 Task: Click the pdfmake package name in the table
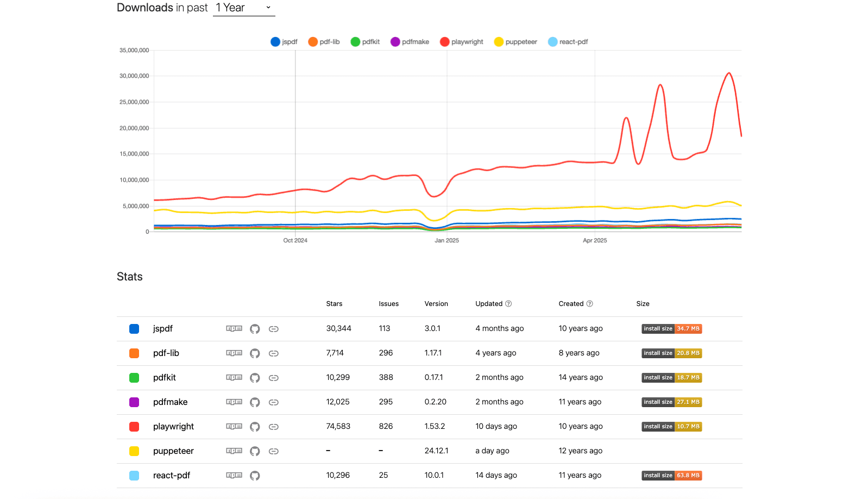pyautogui.click(x=170, y=402)
